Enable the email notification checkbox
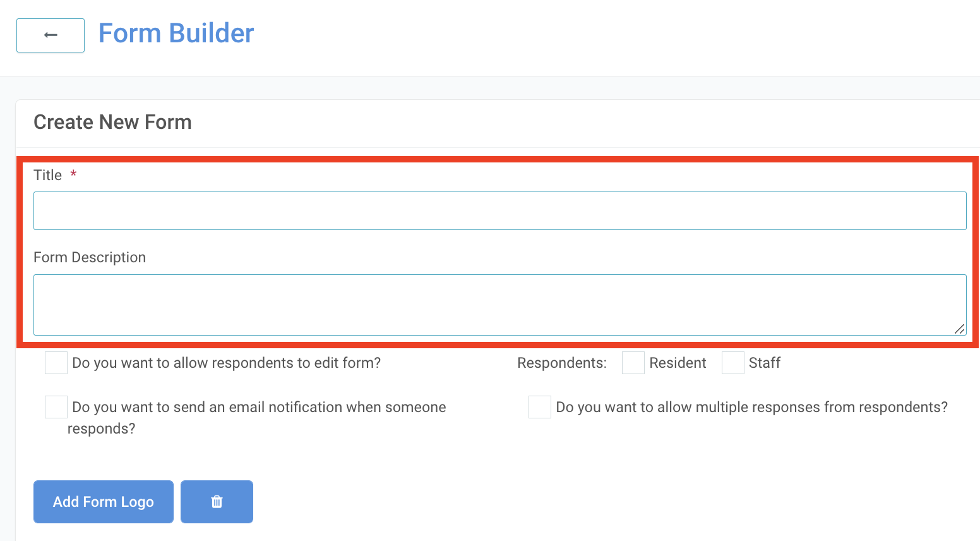 (x=56, y=407)
